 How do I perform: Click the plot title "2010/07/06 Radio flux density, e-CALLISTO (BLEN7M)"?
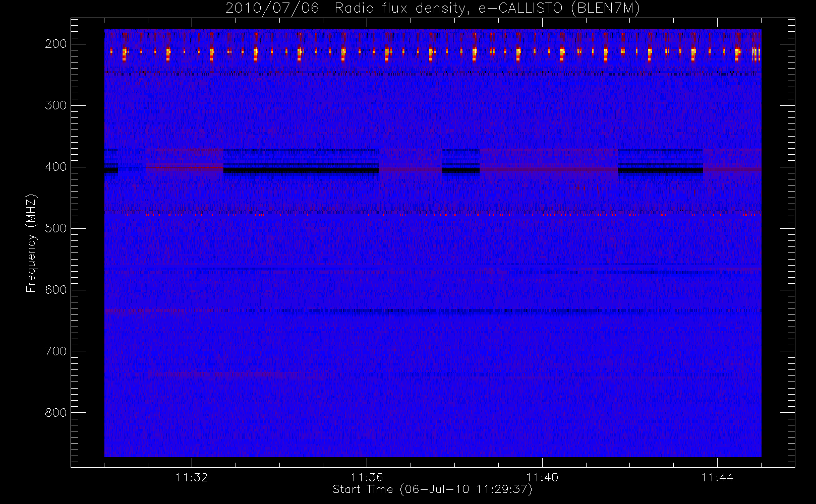[433, 9]
